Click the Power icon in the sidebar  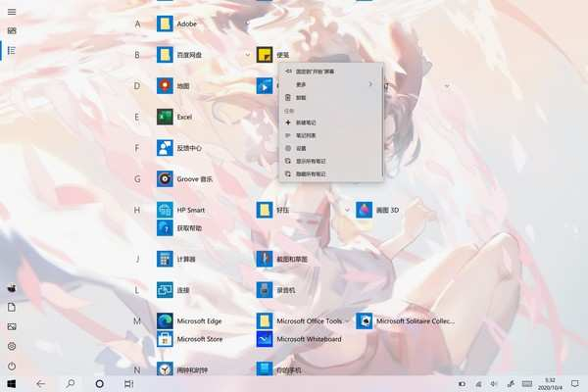pyautogui.click(x=12, y=366)
